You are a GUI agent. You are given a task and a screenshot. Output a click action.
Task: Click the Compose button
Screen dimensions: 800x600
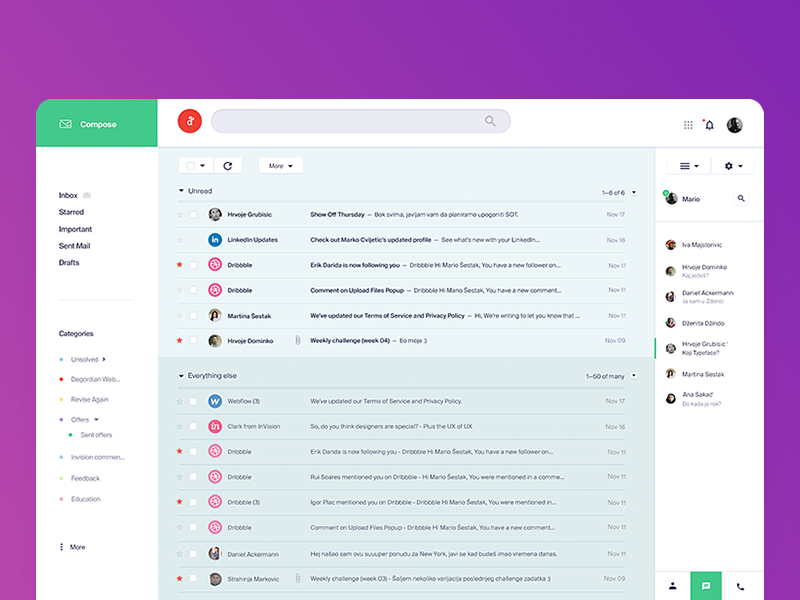click(x=97, y=124)
